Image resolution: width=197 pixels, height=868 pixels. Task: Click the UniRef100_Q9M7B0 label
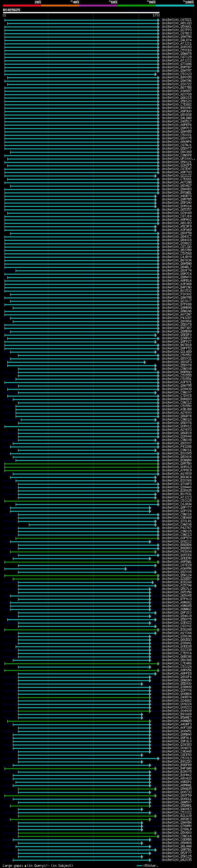click(x=177, y=464)
